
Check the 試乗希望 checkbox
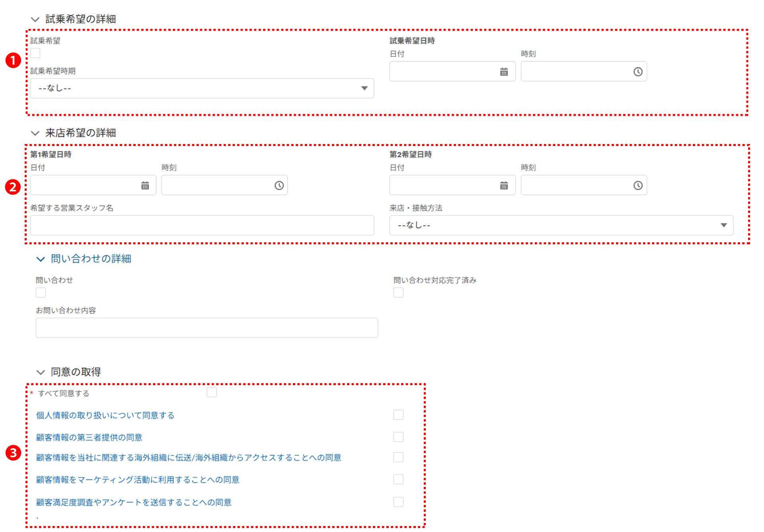(35, 53)
